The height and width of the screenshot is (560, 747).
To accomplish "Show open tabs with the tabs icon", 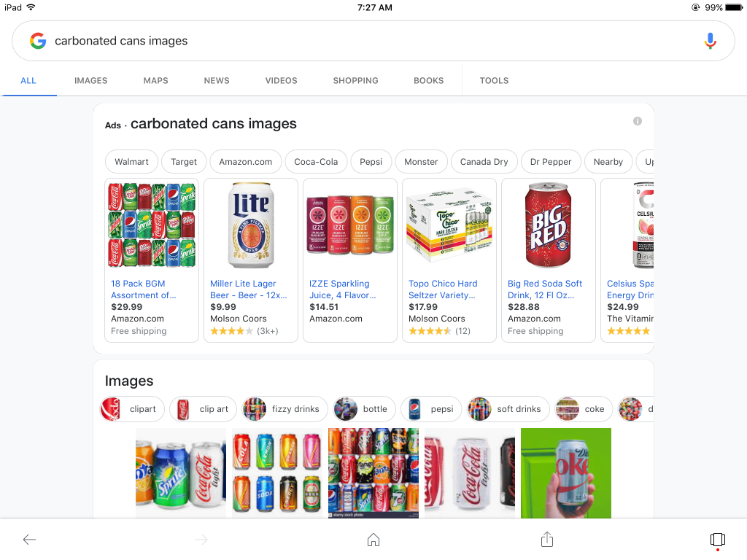I will point(717,540).
